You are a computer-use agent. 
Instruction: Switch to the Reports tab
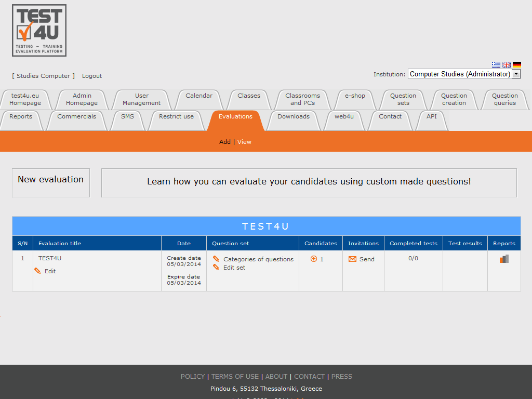21,121
